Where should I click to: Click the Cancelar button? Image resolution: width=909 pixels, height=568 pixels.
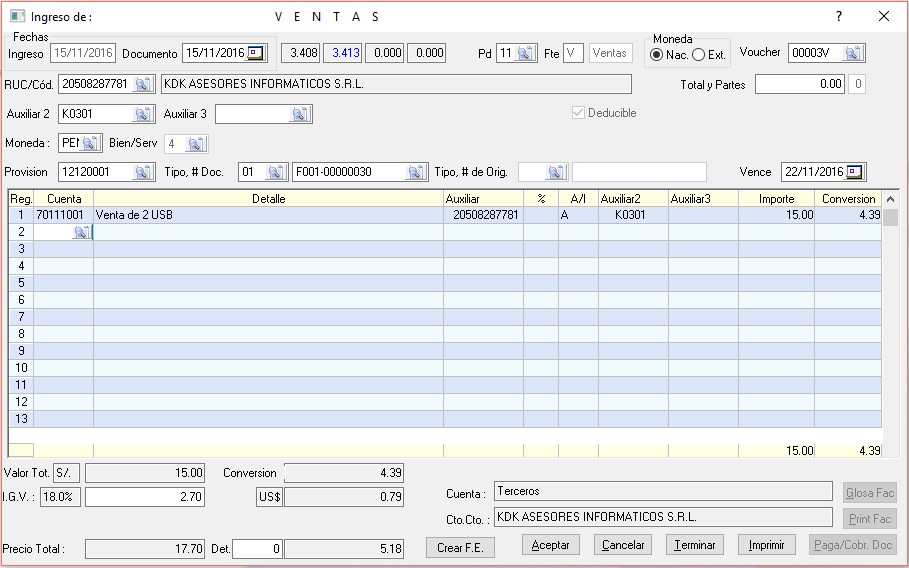[x=622, y=545]
